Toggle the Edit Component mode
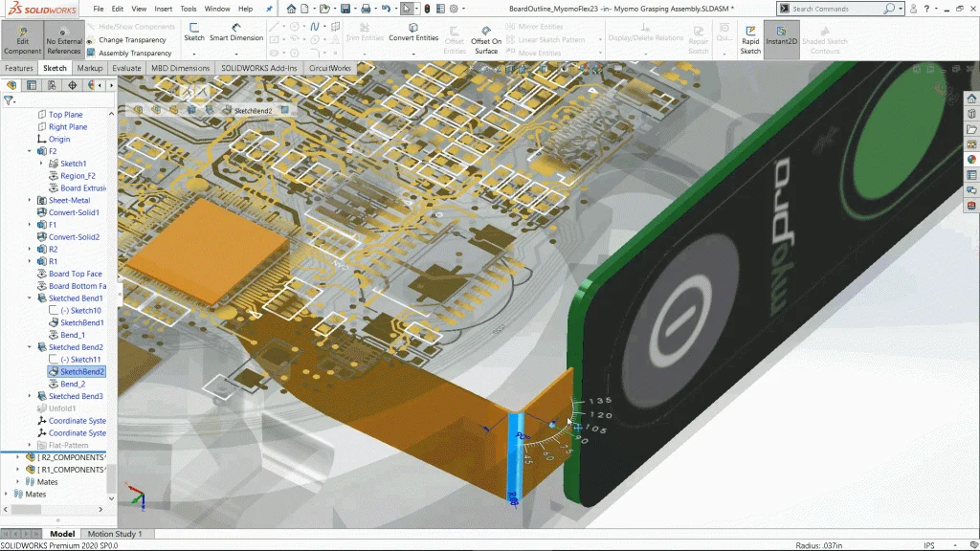The height and width of the screenshot is (551, 980). [22, 40]
